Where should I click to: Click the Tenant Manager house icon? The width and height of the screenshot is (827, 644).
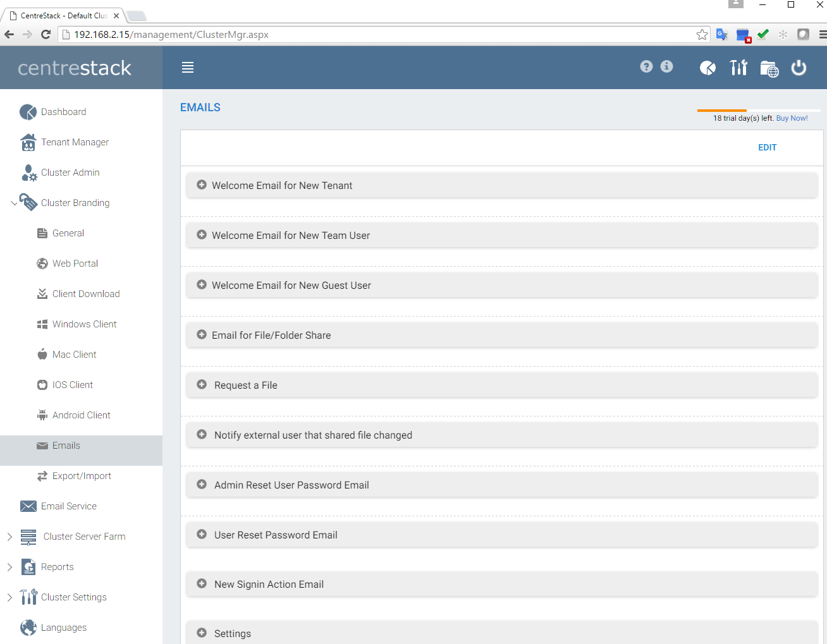pos(28,142)
